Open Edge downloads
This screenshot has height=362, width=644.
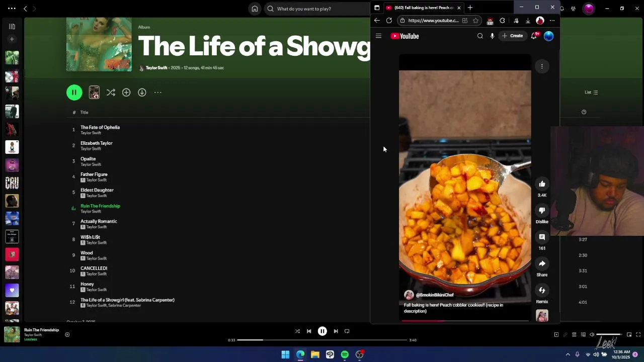coord(528,21)
